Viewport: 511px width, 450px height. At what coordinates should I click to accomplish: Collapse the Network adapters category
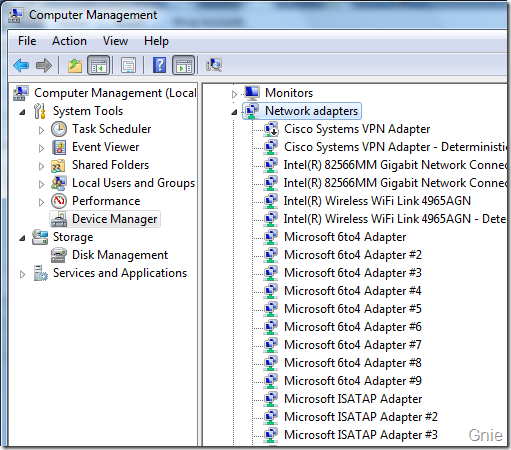234,112
